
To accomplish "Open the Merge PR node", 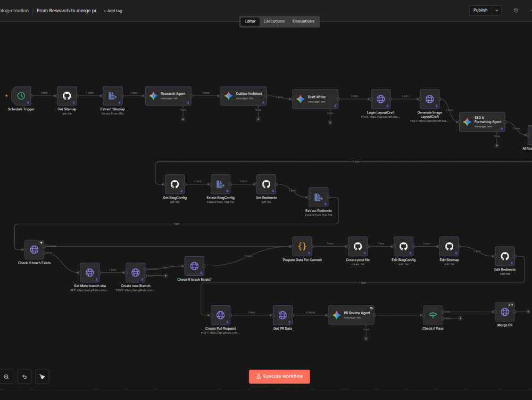I will coord(505,312).
